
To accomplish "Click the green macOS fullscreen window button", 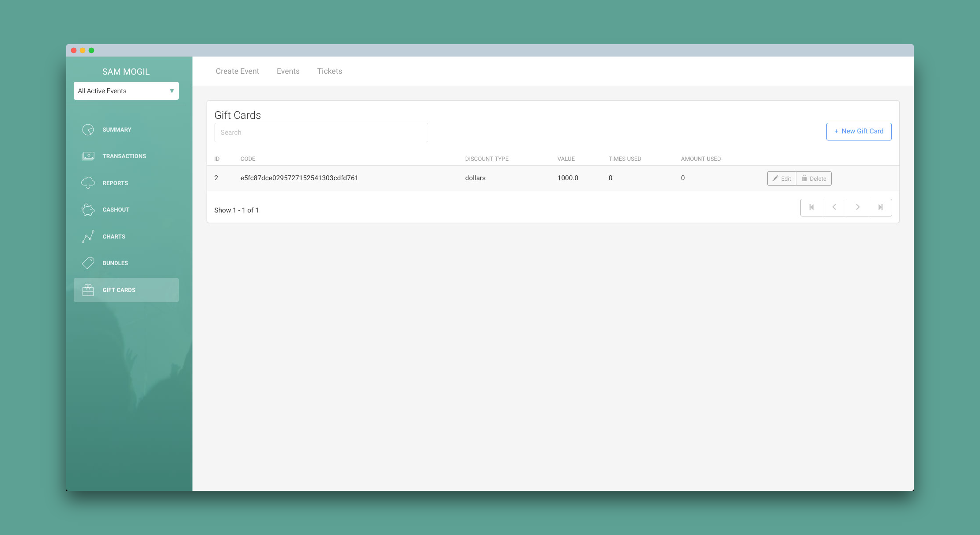I will tap(91, 50).
